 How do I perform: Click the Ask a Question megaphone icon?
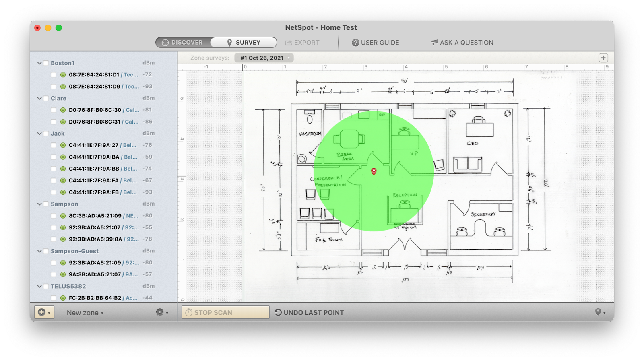click(x=434, y=42)
